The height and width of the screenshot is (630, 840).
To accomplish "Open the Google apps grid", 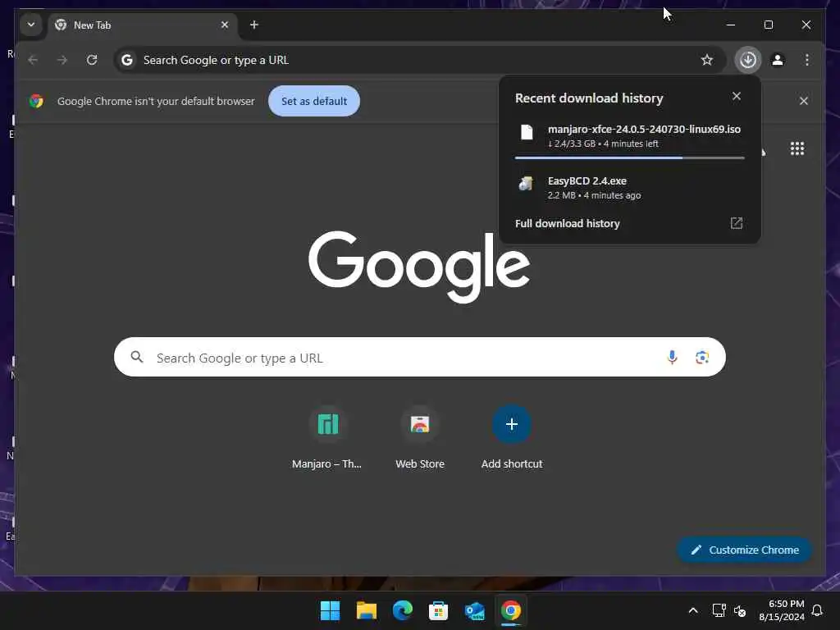I will (797, 148).
